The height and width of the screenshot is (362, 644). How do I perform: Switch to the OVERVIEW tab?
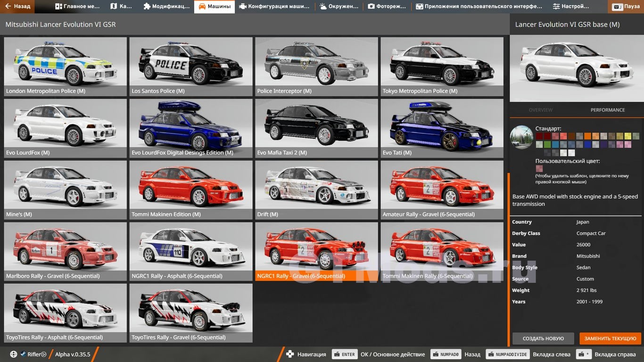(541, 110)
